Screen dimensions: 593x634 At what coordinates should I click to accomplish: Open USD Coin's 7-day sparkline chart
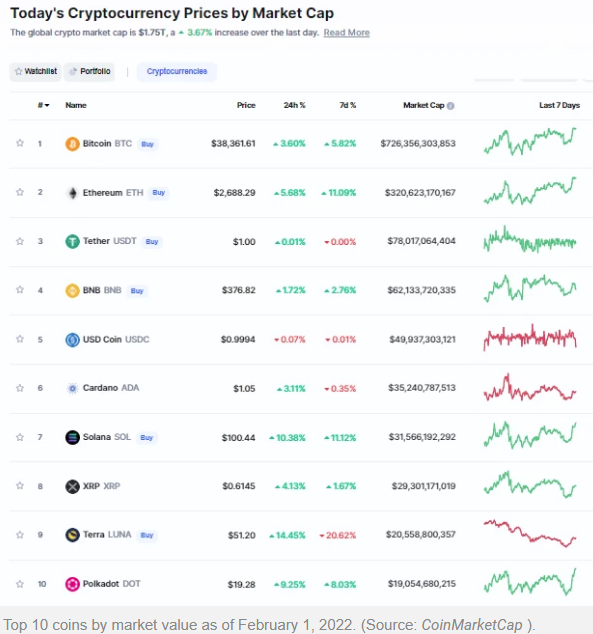click(530, 337)
